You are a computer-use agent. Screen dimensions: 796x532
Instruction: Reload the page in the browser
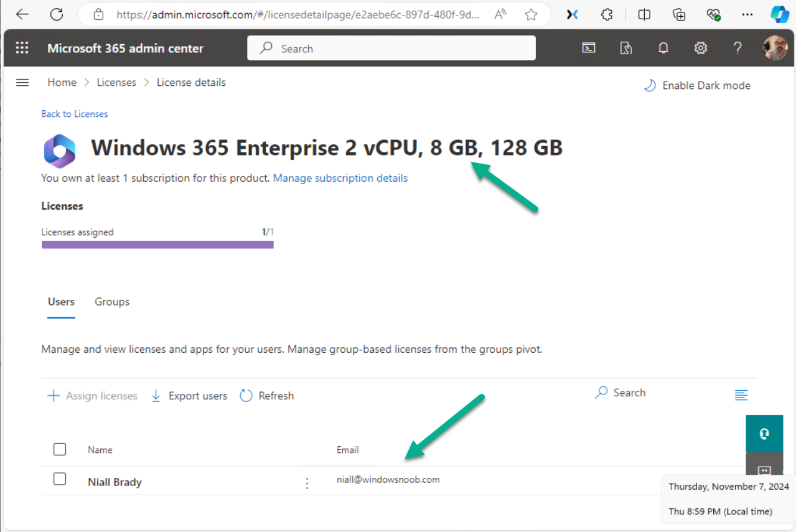[x=57, y=14]
